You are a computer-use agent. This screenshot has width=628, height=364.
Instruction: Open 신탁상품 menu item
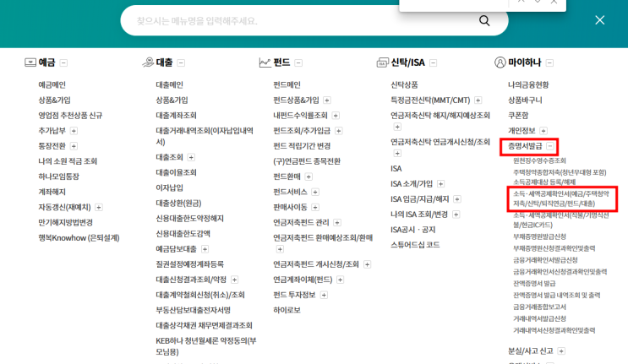tap(404, 84)
